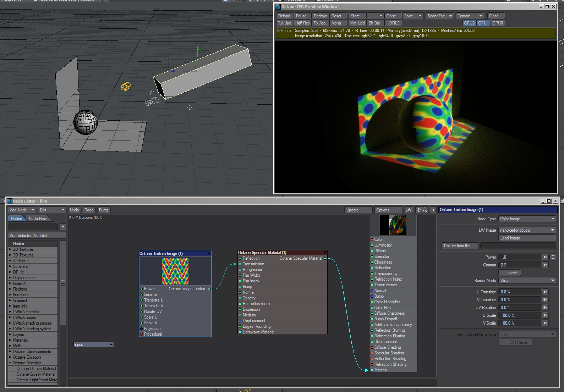
Task: Open the Save dropdown in IPR window
Action: [413, 16]
